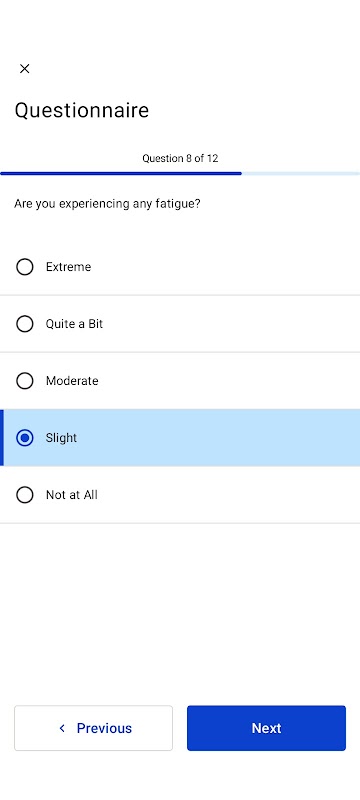Select the Not at All radio button
Screen dimensions: 360x800
click(24, 495)
